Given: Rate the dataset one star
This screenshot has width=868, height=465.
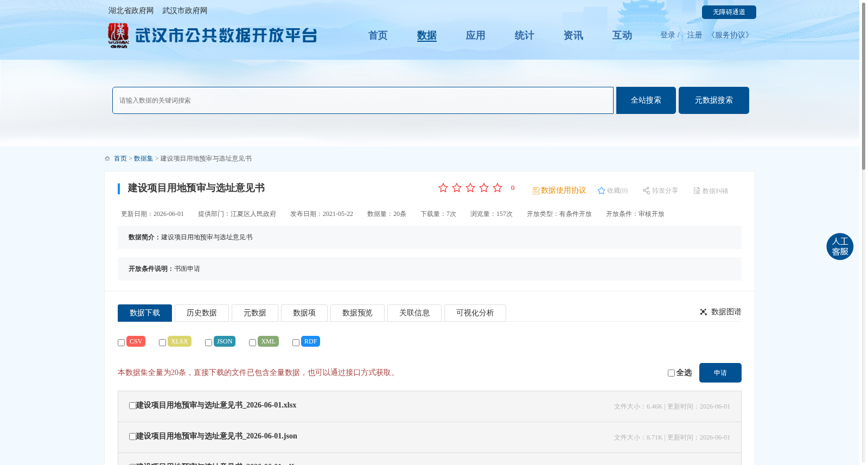Looking at the screenshot, I should [443, 188].
